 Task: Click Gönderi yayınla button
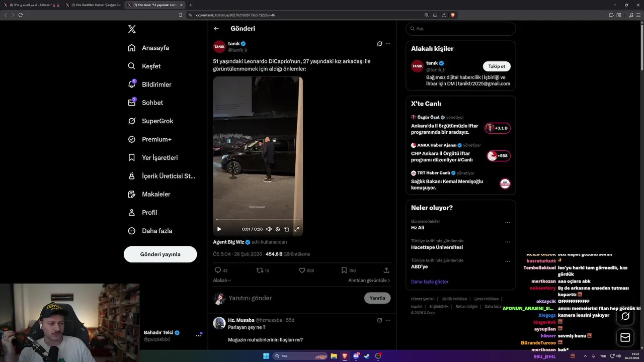(160, 254)
